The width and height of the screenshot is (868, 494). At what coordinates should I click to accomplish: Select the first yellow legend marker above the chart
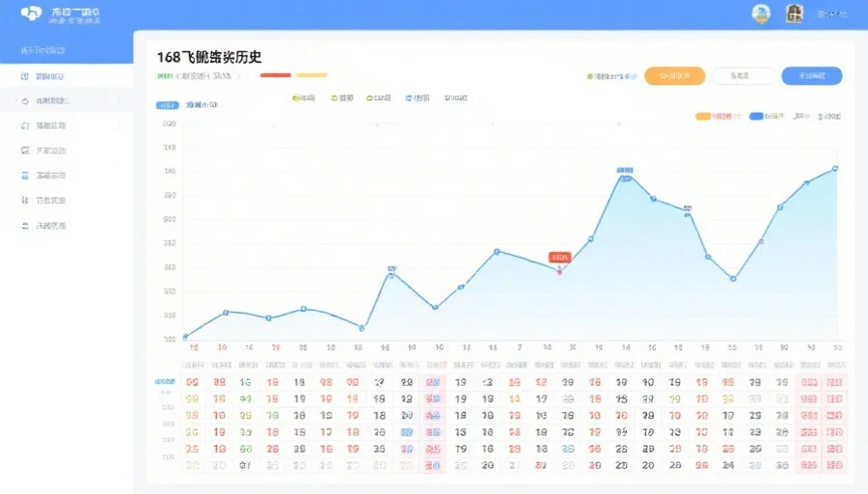(296, 98)
